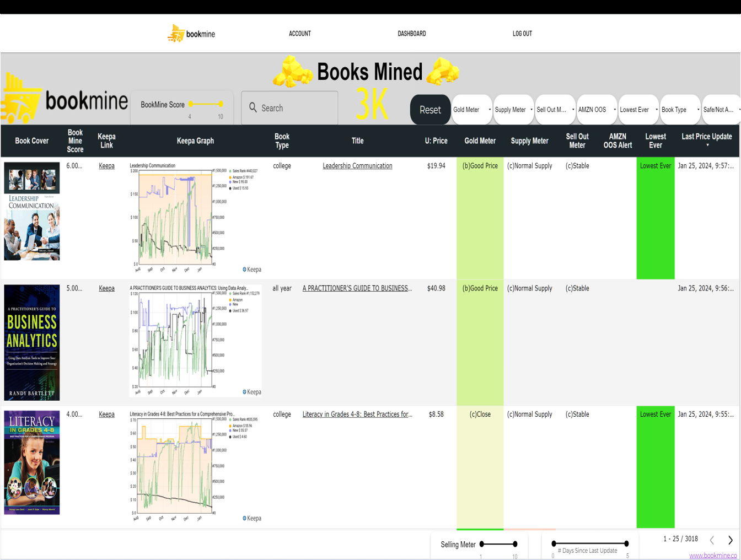
Task: Go to previous page arrow
Action: pos(712,540)
